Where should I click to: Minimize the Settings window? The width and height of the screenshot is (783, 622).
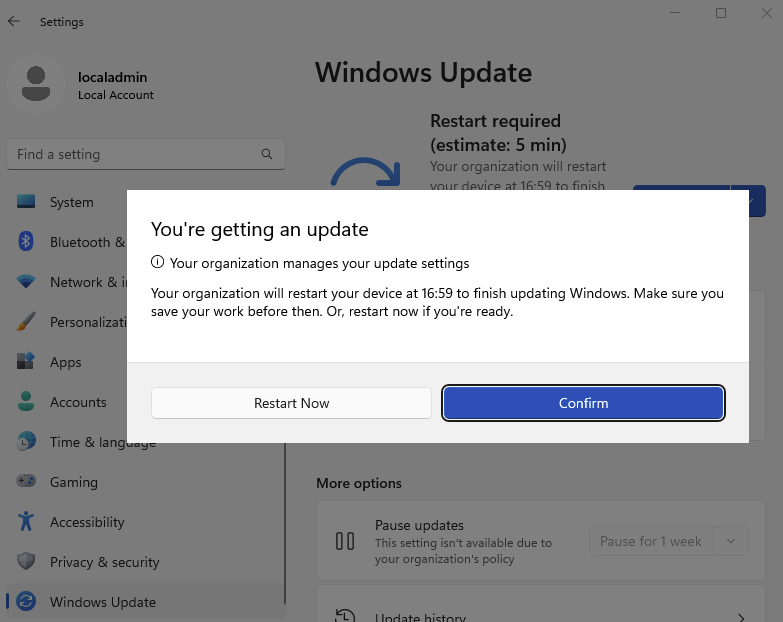[675, 13]
